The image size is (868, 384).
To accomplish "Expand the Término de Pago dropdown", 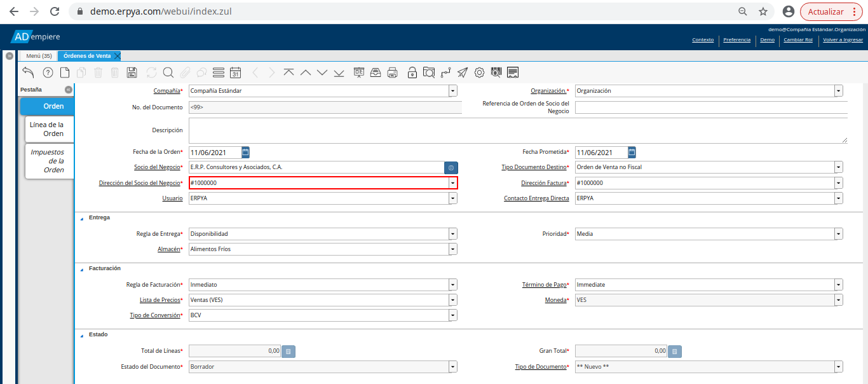I will point(839,285).
